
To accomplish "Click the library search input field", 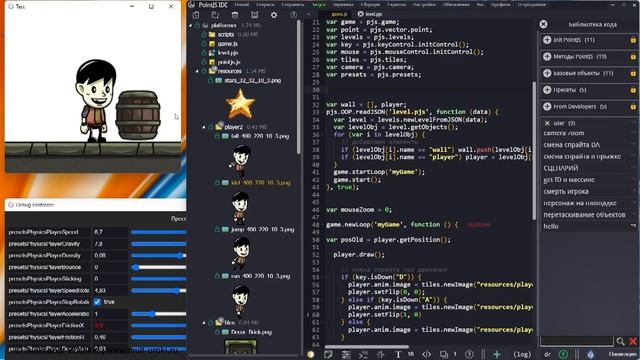I will [x=577, y=341].
